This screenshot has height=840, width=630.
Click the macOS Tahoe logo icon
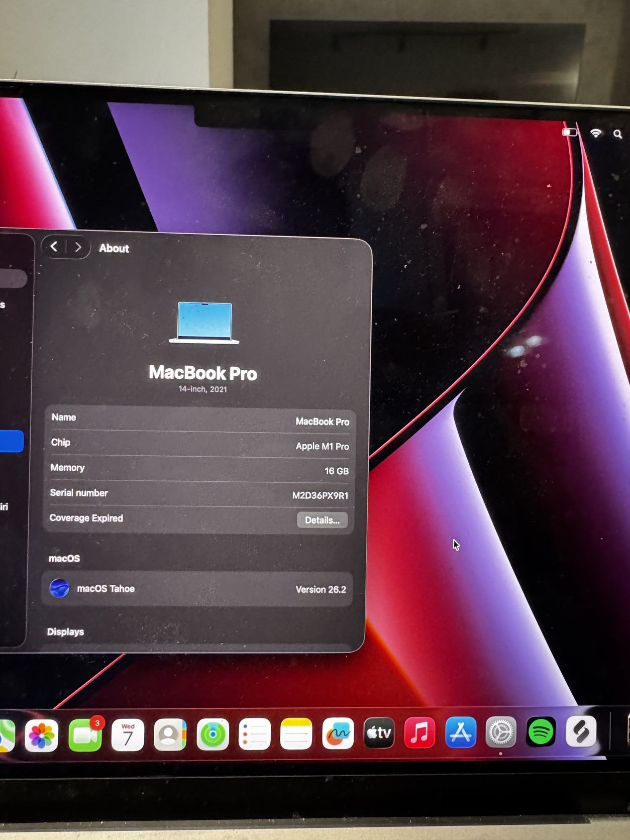tap(59, 588)
